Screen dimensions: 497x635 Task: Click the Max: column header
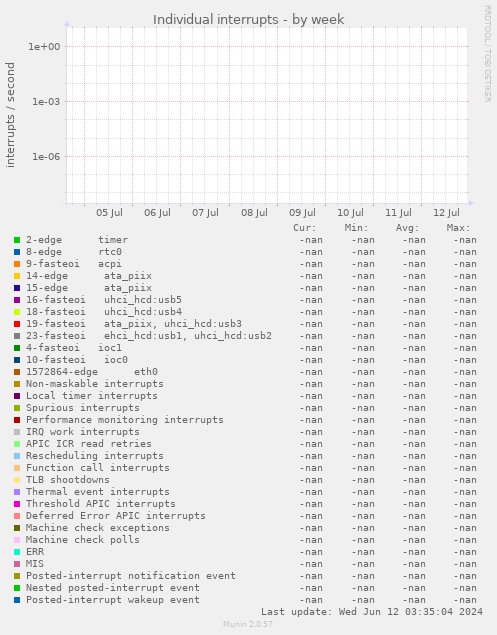pyautogui.click(x=459, y=228)
